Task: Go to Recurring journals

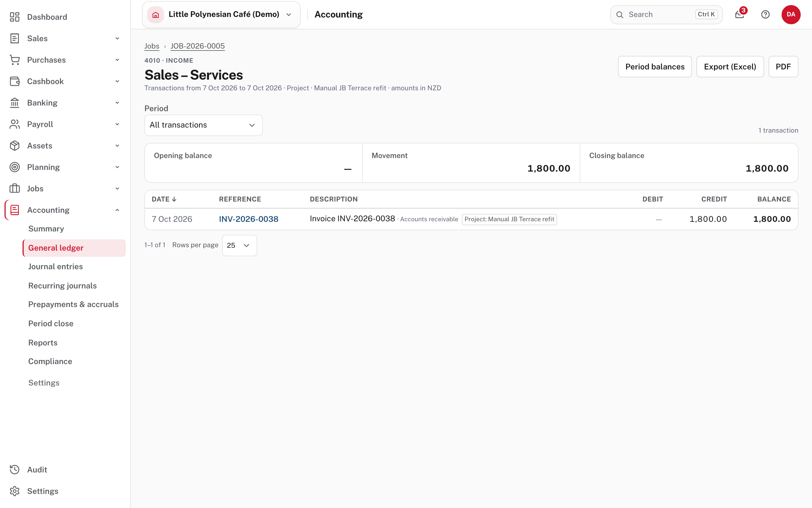Action: pos(62,286)
